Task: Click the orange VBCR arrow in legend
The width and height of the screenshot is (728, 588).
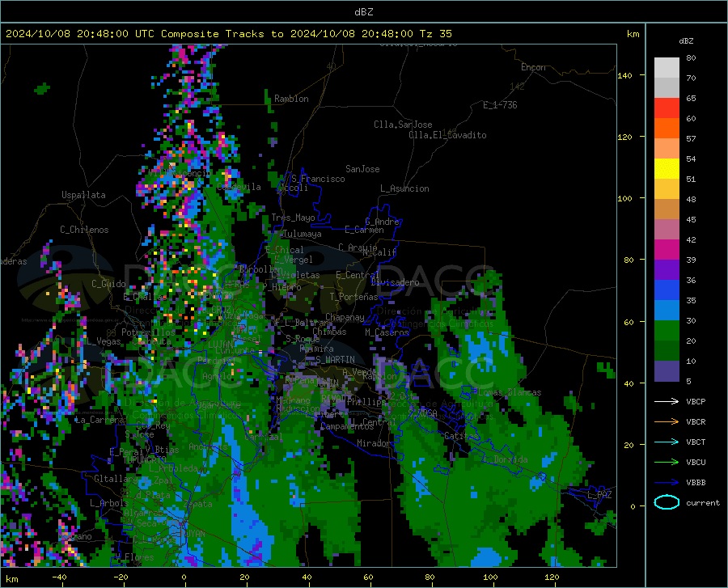Action: pos(667,421)
